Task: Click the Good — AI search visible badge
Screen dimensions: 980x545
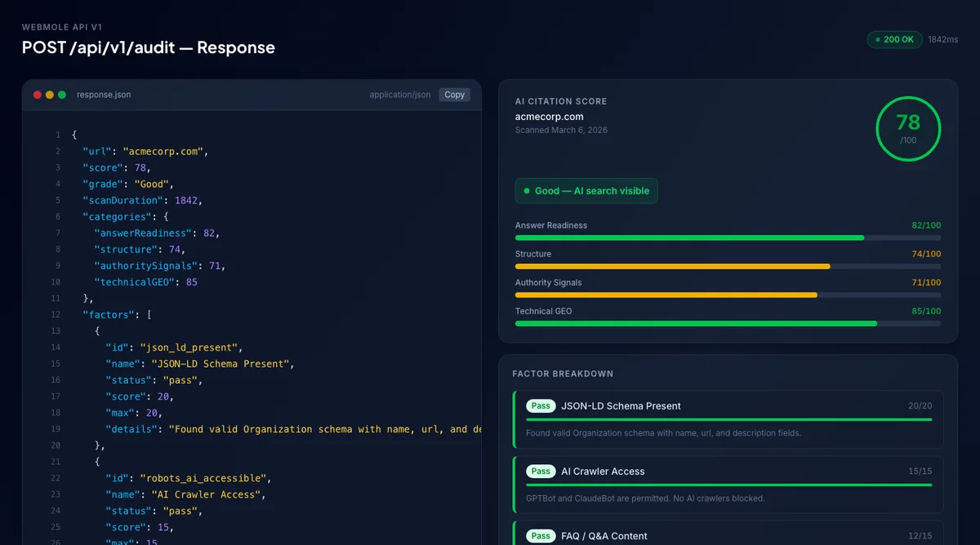Action: (x=586, y=190)
